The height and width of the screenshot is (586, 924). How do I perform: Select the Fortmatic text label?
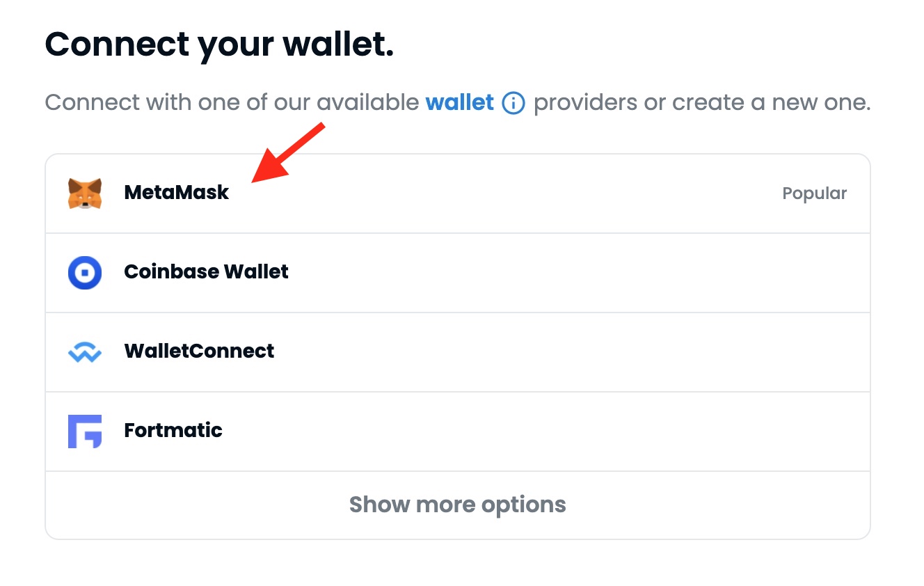tap(173, 430)
